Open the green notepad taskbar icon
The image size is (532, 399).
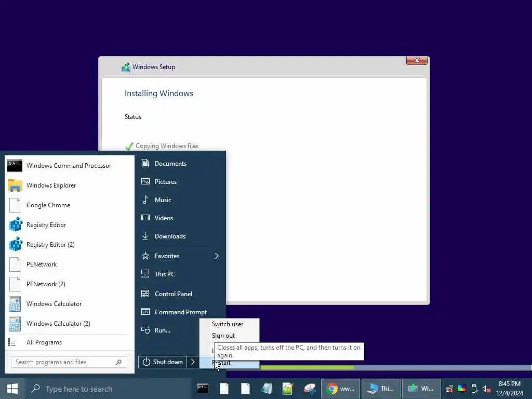[288, 389]
